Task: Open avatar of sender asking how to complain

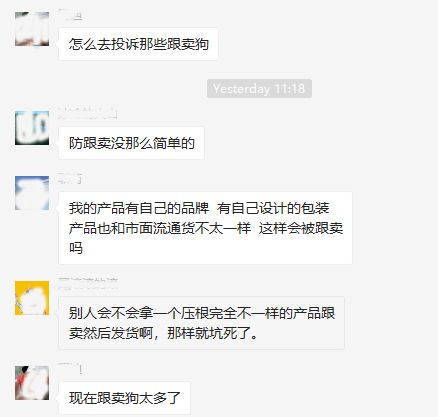Action: [x=32, y=29]
